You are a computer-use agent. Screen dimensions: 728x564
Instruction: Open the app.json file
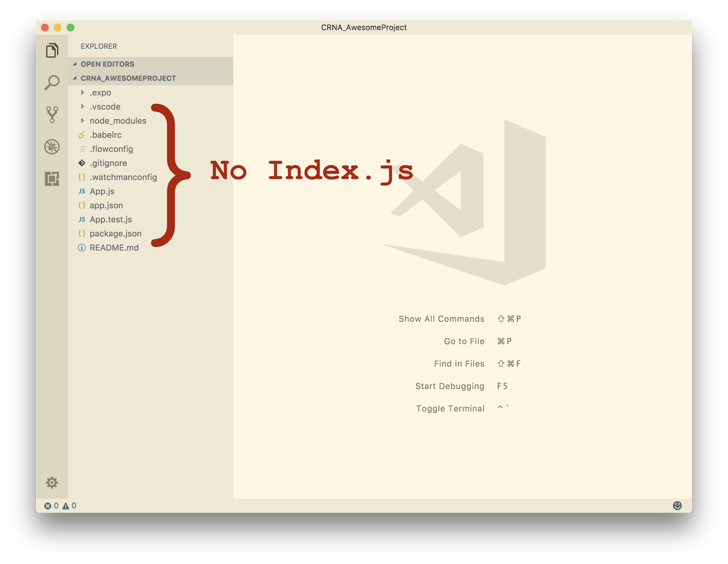pyautogui.click(x=151, y=205)
